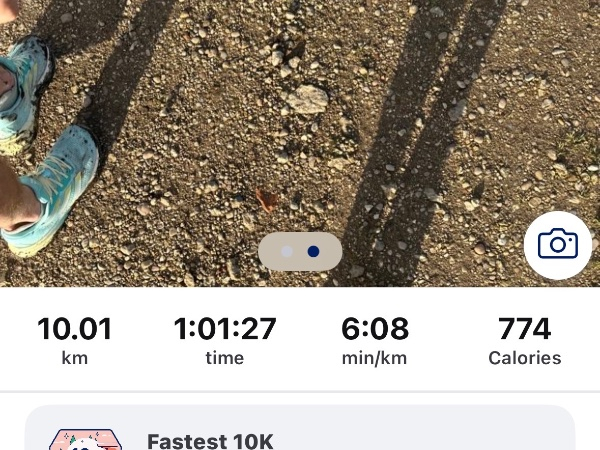Open the gravel path run photo
This screenshot has width=600, height=450.
pyautogui.click(x=300, y=143)
